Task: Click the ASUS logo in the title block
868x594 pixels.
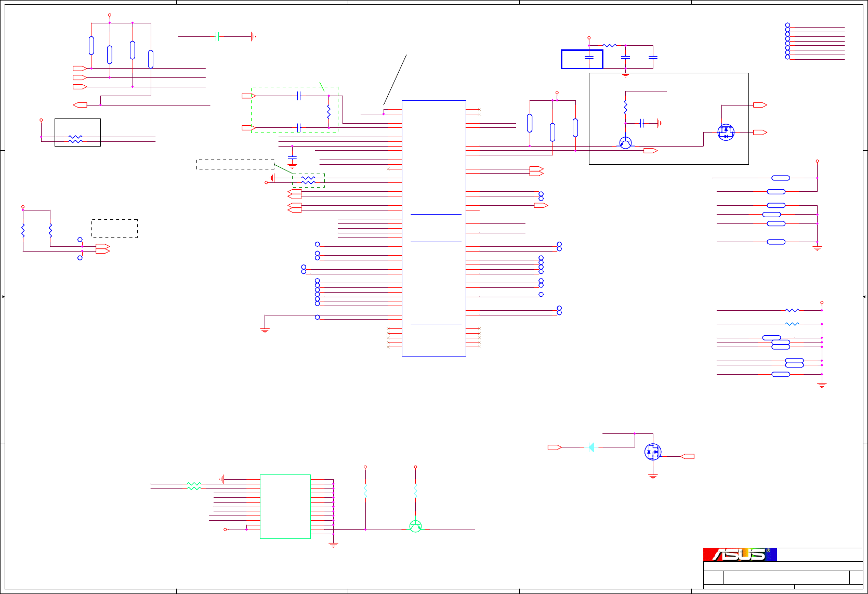Action: 740,555
